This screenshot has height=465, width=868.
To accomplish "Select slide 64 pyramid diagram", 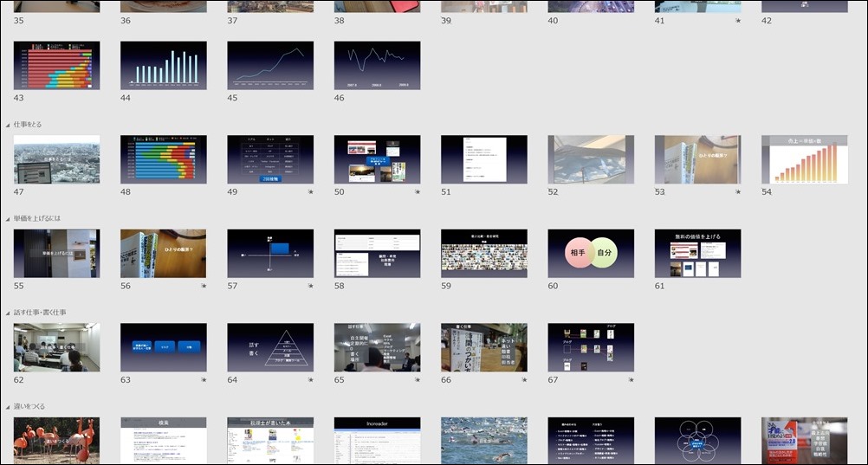I will pyautogui.click(x=270, y=347).
